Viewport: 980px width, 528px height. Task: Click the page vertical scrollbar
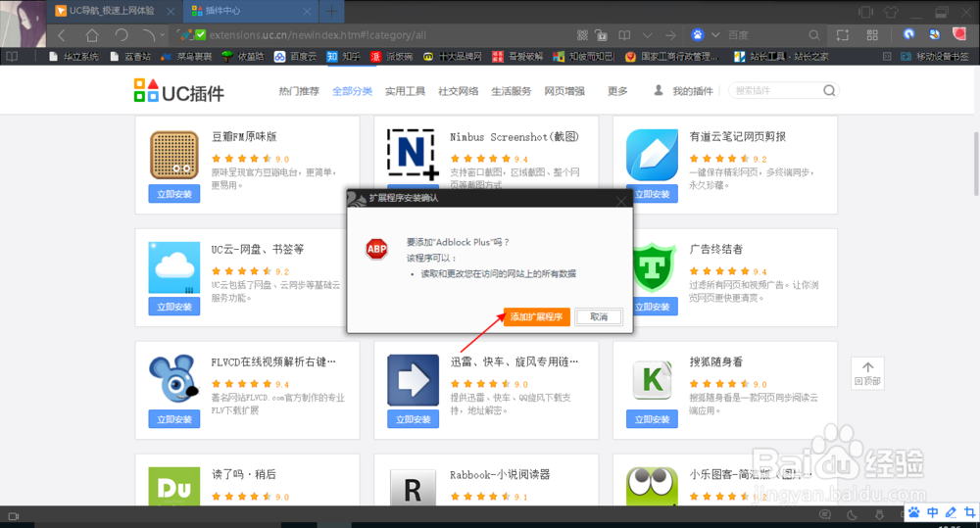(976, 164)
